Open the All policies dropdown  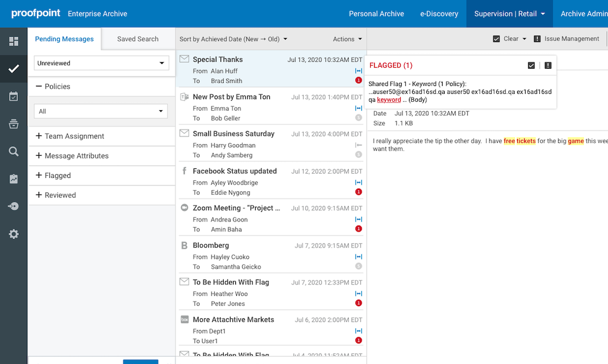pos(101,111)
